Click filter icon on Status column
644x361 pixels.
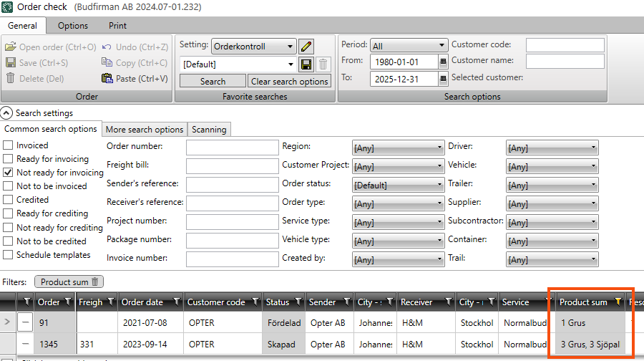[298, 302]
